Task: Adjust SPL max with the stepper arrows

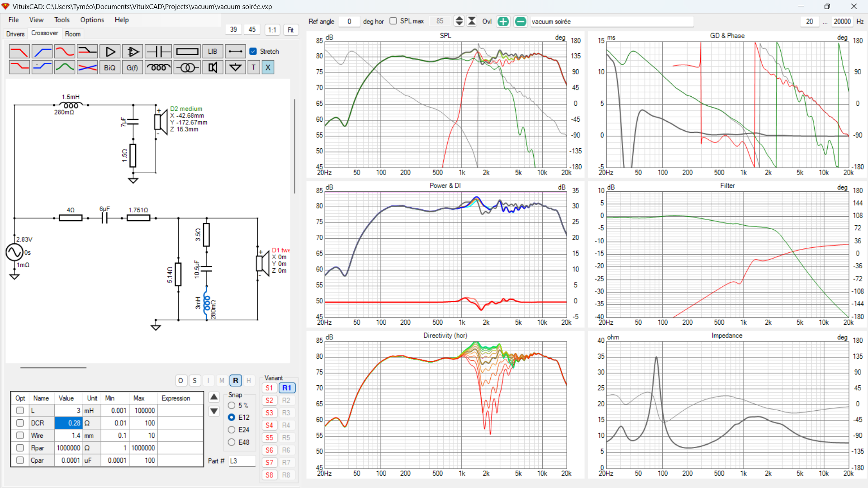Action: click(x=459, y=21)
